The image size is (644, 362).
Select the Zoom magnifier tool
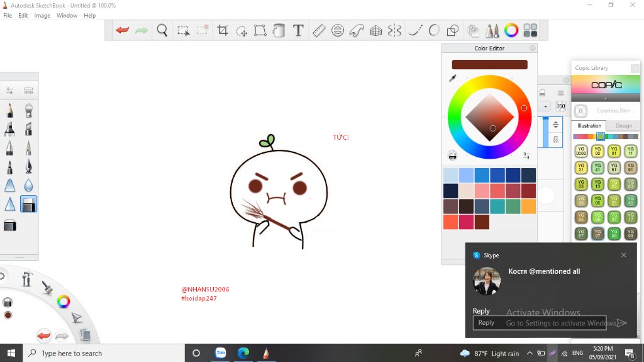pos(162,30)
